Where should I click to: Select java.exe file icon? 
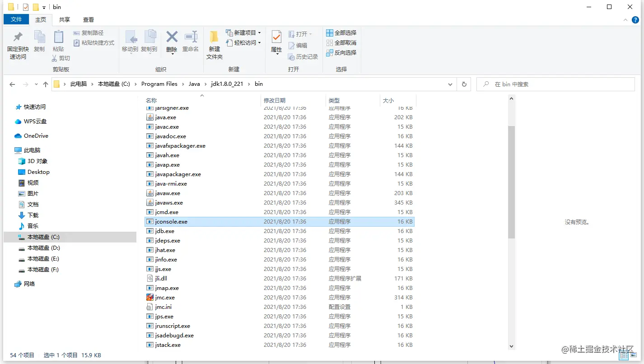point(150,117)
